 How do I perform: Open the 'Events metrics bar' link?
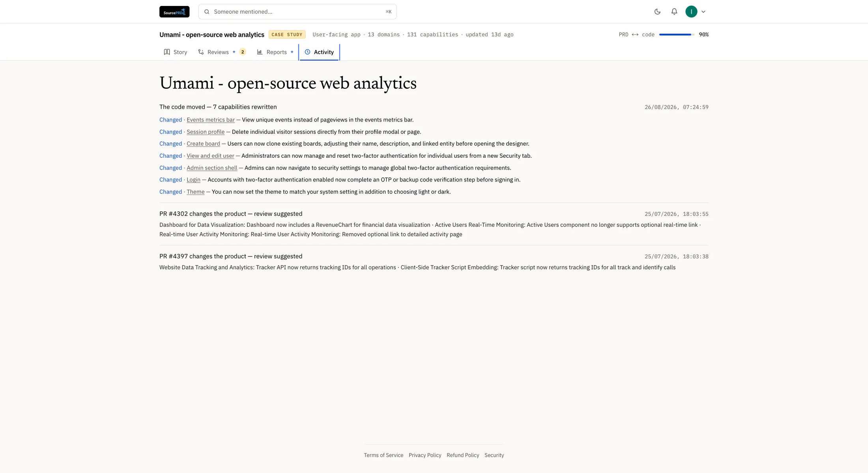[211, 120]
